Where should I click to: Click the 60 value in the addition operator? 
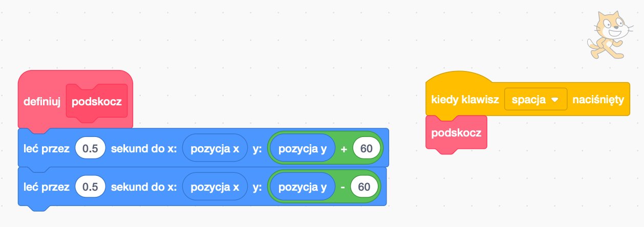tap(366, 148)
